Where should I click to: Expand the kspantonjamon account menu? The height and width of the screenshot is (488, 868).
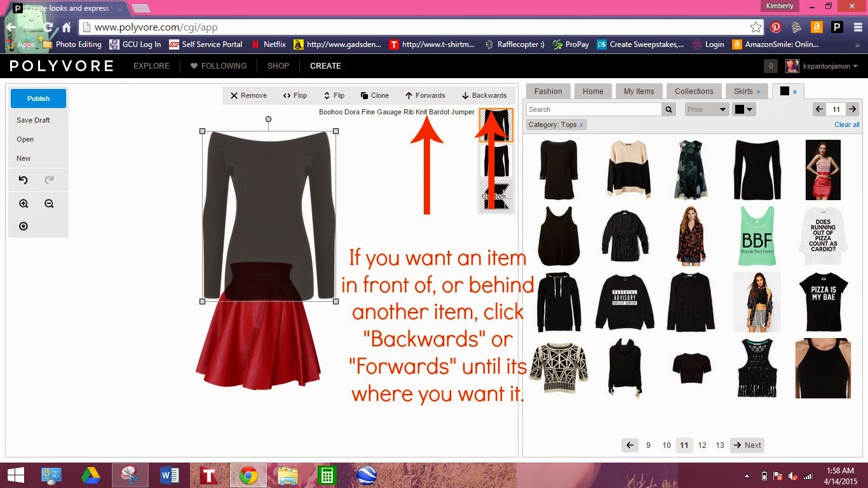point(826,65)
